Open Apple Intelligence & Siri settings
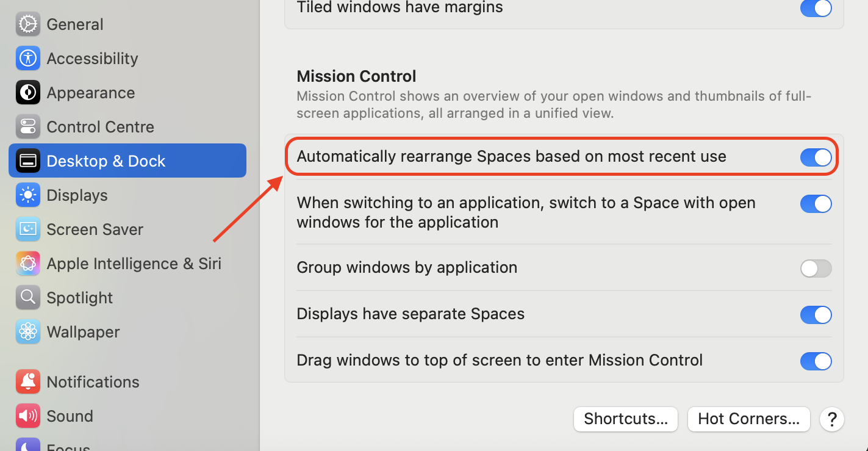Viewport: 868px width, 451px height. 134,263
